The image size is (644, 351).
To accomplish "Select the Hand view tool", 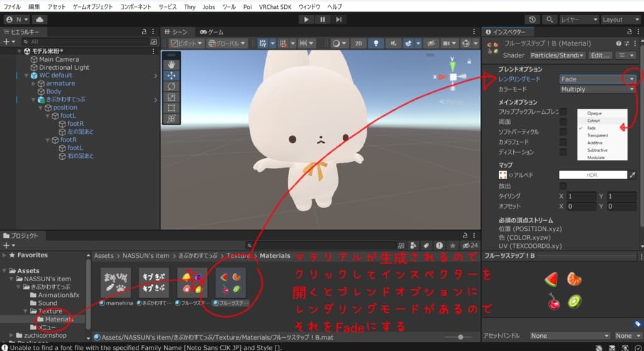I will click(x=171, y=65).
